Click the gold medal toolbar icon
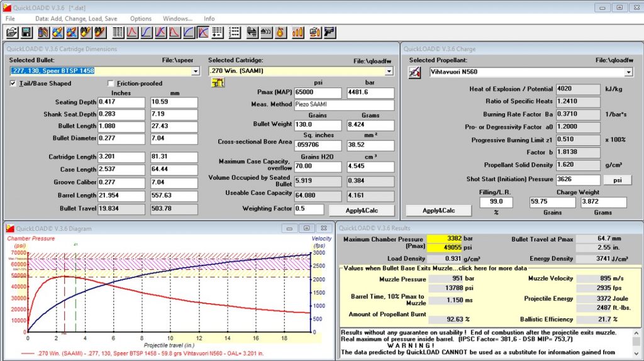 tap(280, 33)
